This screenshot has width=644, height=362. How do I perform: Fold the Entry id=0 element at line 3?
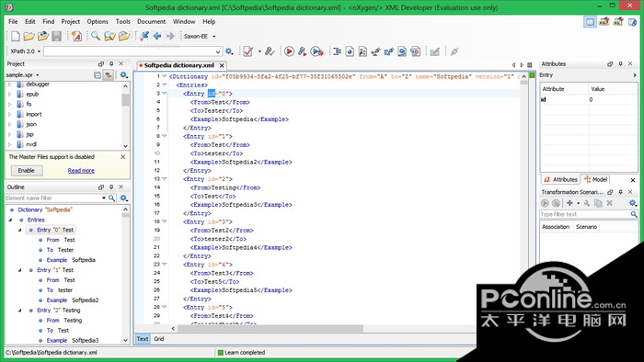coord(165,94)
